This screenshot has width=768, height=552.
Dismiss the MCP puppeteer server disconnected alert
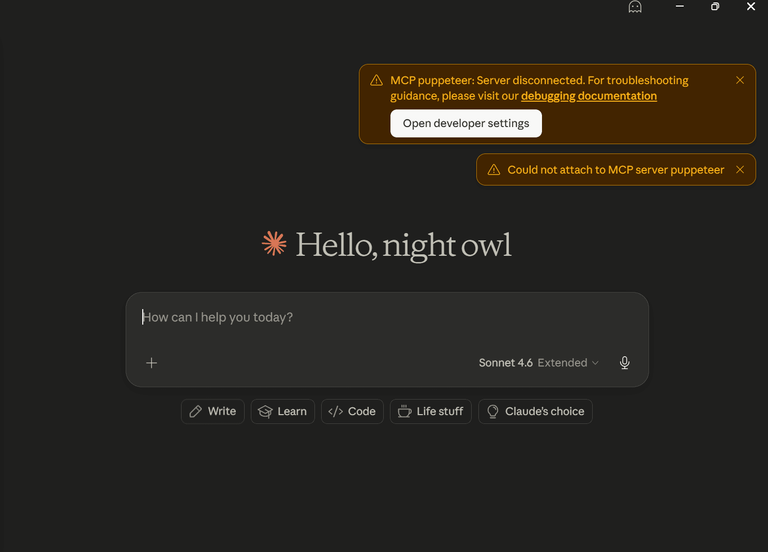click(x=740, y=80)
